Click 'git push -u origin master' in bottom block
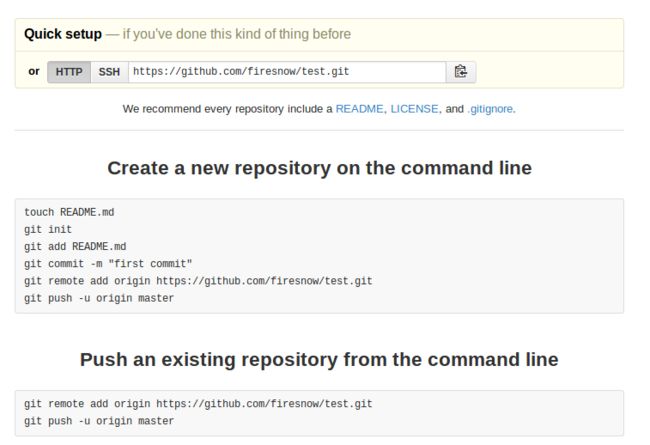 pyautogui.click(x=99, y=421)
